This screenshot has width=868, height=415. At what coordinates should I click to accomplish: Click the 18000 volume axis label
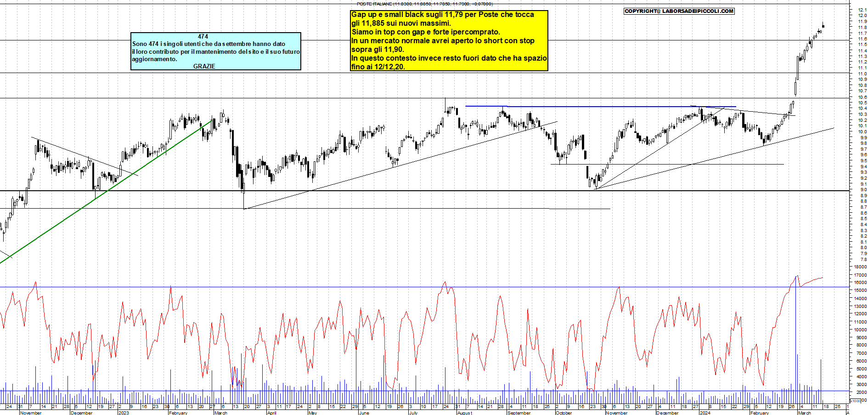860,267
